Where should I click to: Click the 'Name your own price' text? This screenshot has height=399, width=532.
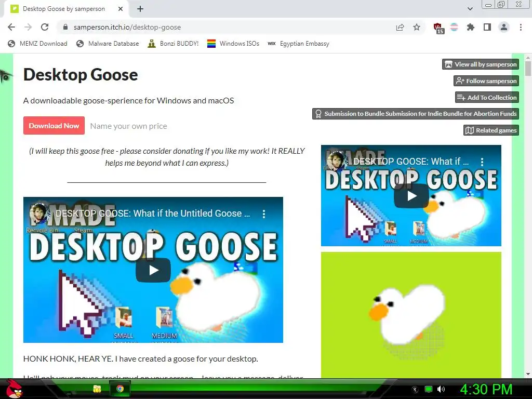pos(129,126)
